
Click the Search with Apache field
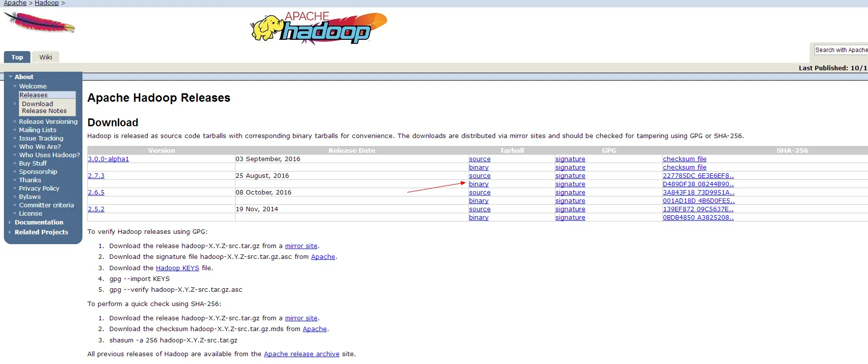point(841,50)
